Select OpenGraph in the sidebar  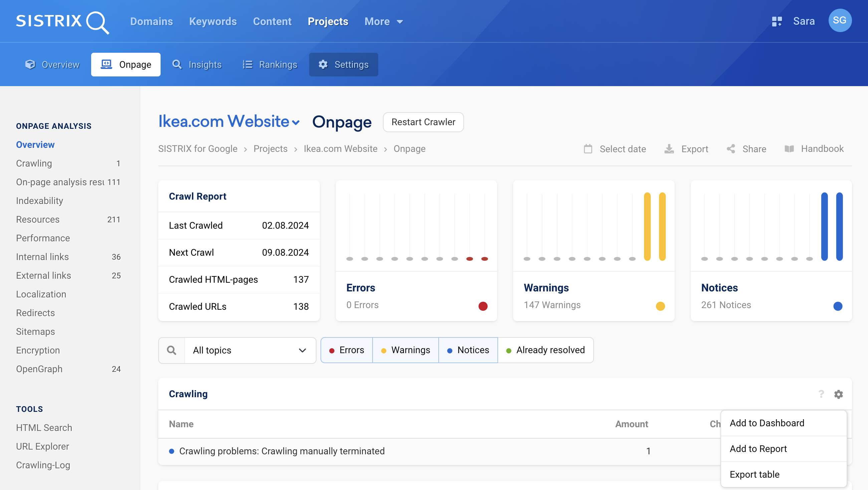coord(68,369)
